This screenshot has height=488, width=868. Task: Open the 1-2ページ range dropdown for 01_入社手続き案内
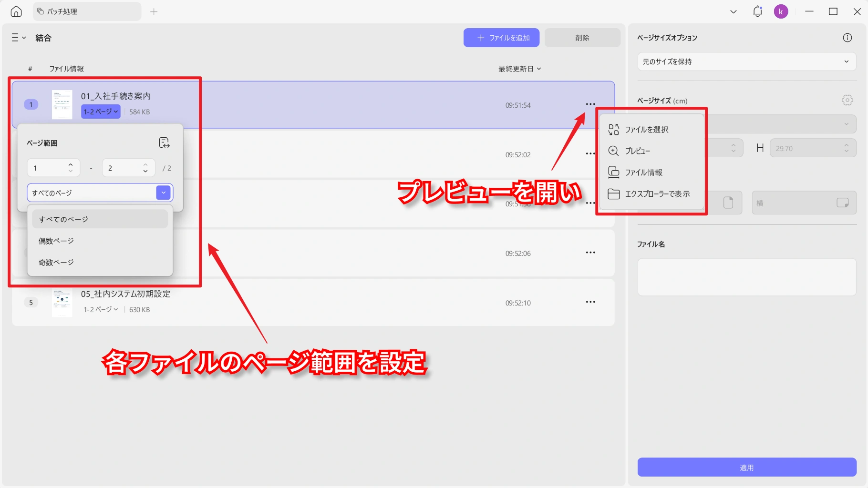101,112
